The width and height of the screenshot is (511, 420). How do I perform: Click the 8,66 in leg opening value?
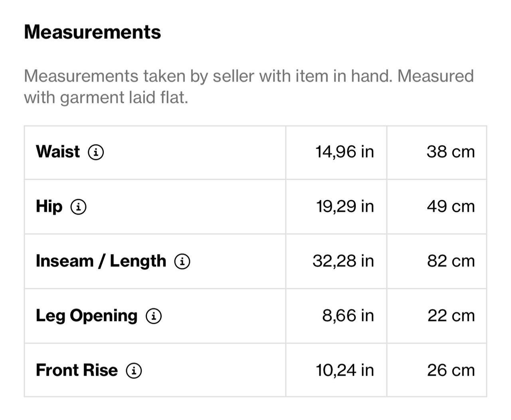pos(348,316)
